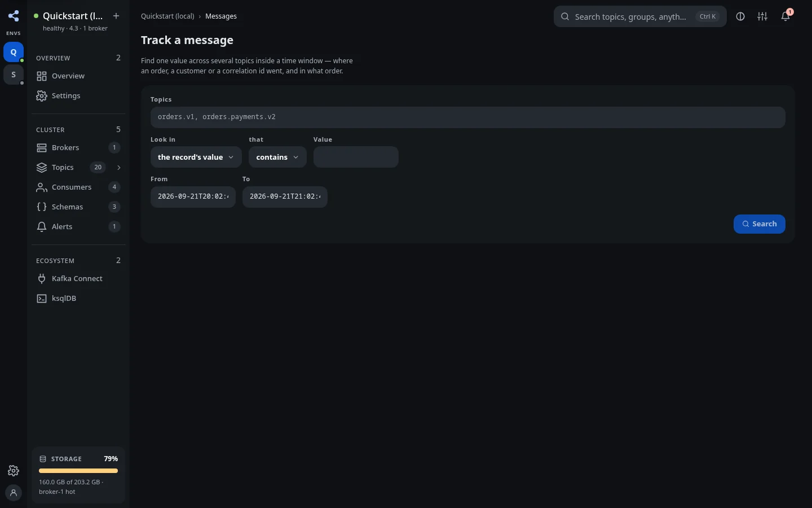Switch to the Q environment badge
The width and height of the screenshot is (812, 508).
click(x=14, y=52)
